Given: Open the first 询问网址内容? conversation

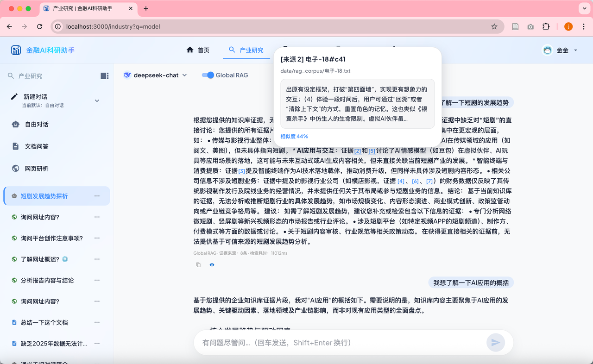Looking at the screenshot, I should [40, 217].
